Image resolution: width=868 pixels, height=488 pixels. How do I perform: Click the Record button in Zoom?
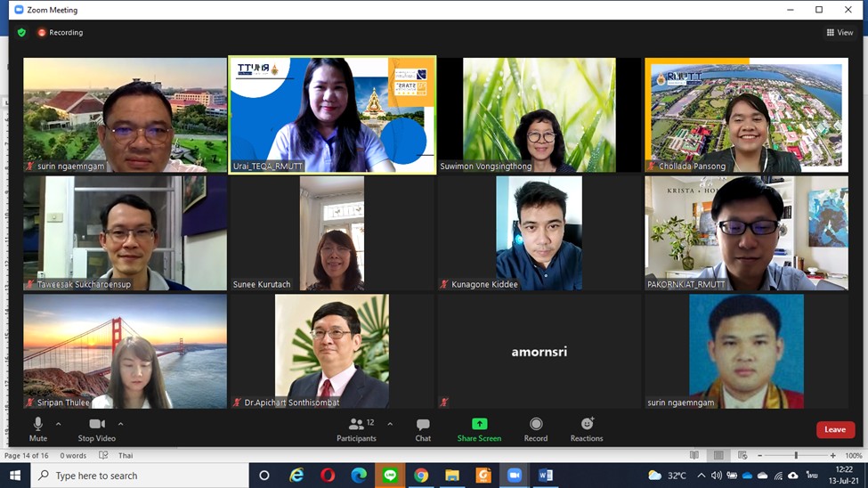[x=536, y=429]
